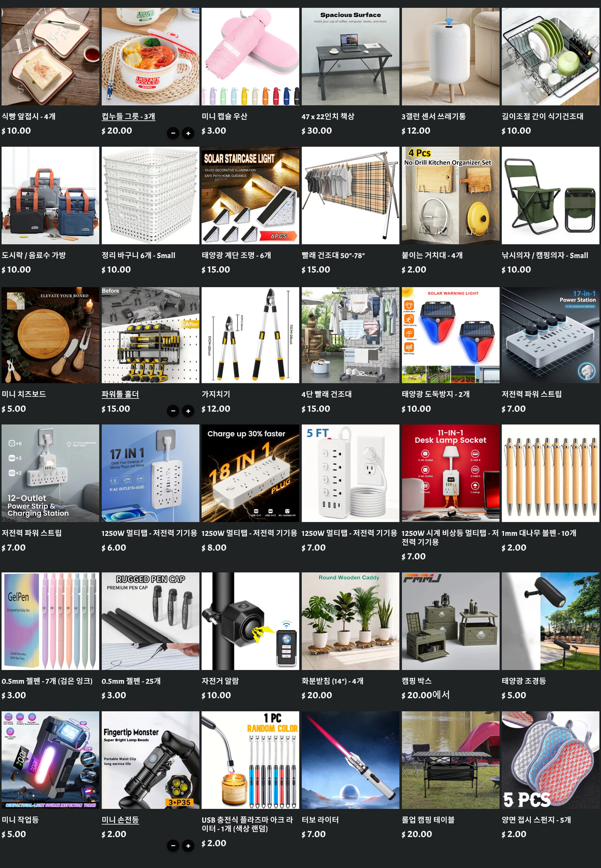This screenshot has width=601, height=868.
Task: Open the 파워툴 홀더 product title link
Action: [120, 394]
